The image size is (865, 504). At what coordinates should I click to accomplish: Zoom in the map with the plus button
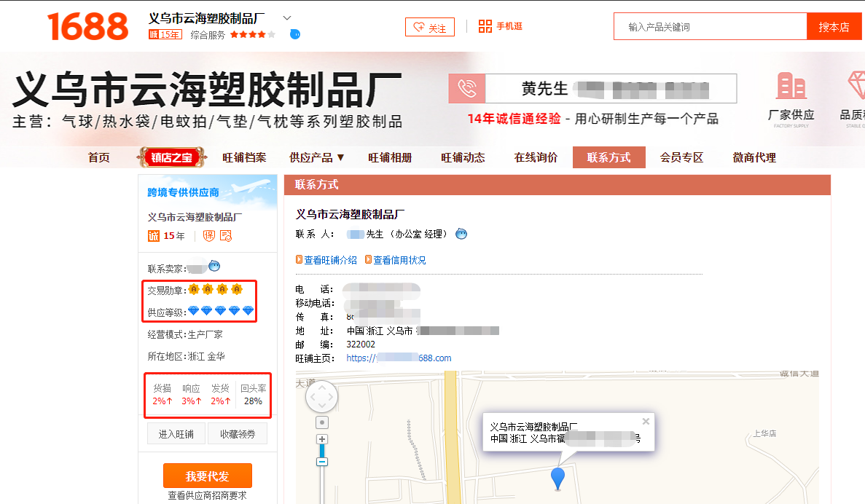pyautogui.click(x=322, y=439)
